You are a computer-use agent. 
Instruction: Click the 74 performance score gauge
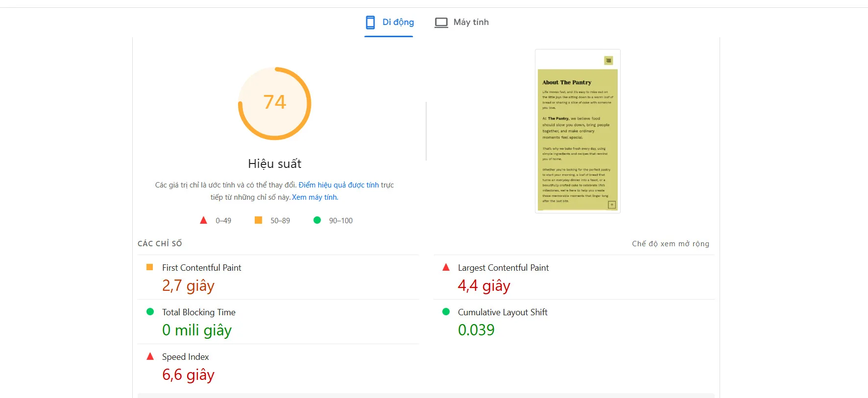275,103
